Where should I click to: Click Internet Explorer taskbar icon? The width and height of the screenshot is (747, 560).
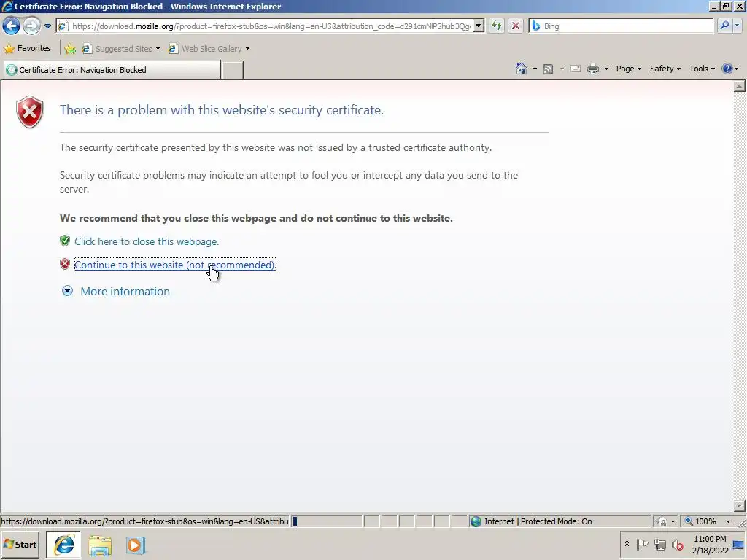coord(63,545)
